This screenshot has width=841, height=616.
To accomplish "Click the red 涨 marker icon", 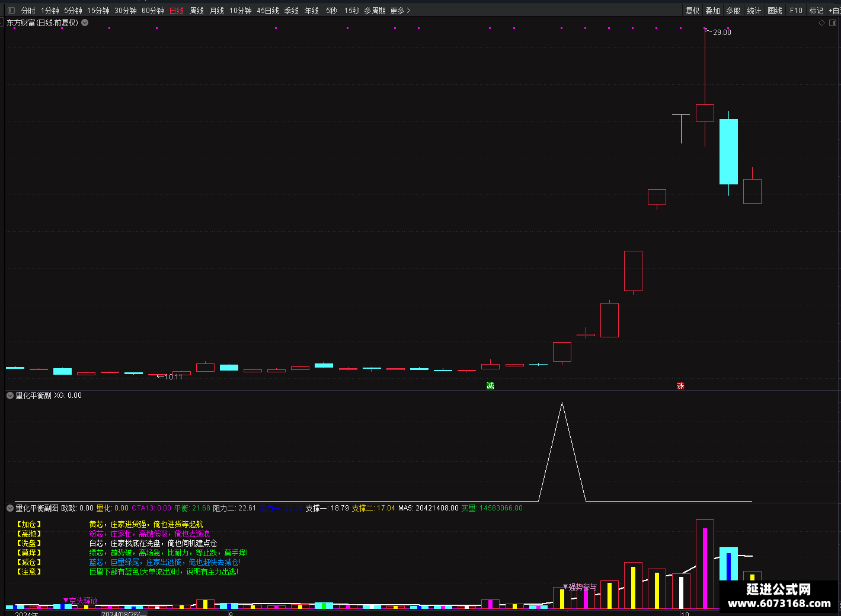I will 680,386.
